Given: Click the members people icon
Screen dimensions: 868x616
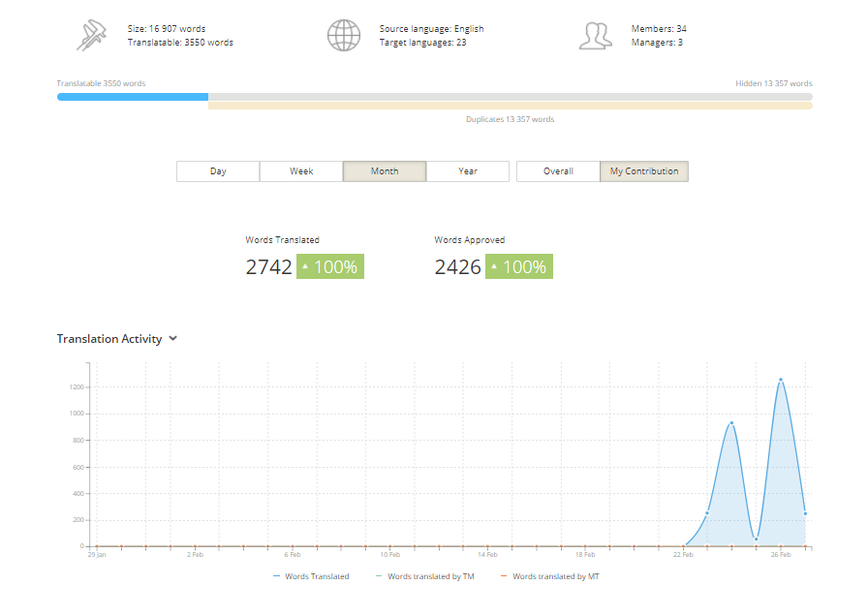Looking at the screenshot, I should [596, 36].
